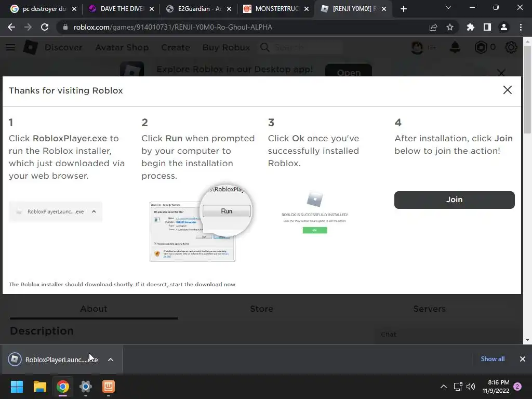The image size is (532, 399).
Task: View site info via the lock icon
Action: tap(65, 27)
